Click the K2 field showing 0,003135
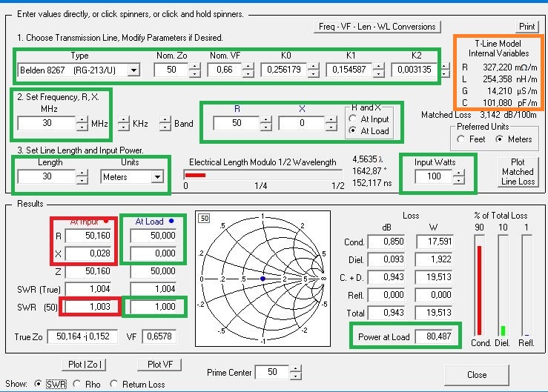Viewport: 548px width, 392px height. point(415,70)
